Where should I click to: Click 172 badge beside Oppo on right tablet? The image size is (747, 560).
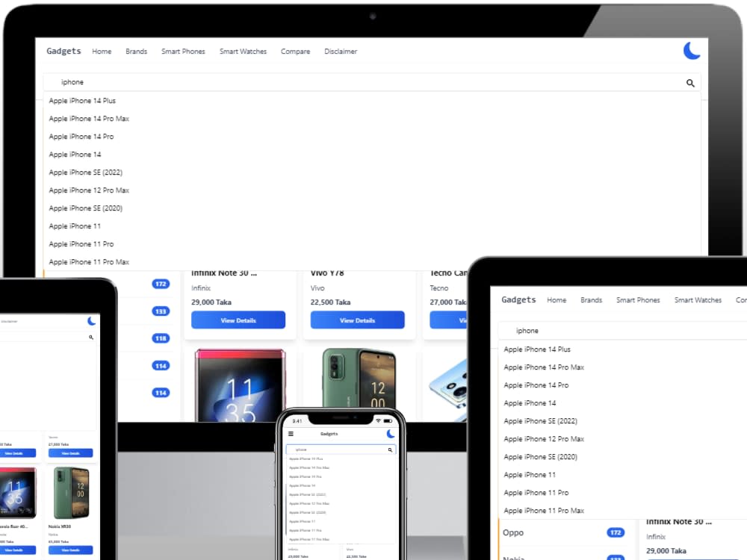click(x=616, y=532)
